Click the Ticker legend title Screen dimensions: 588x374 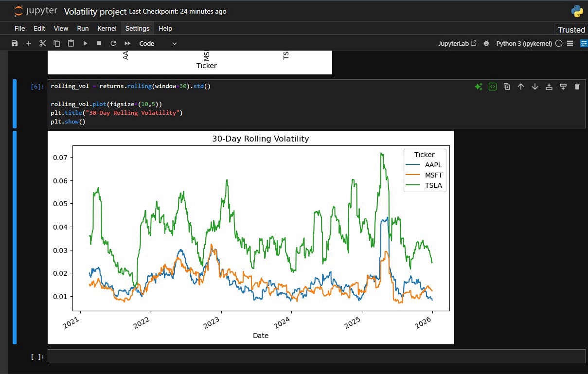424,155
